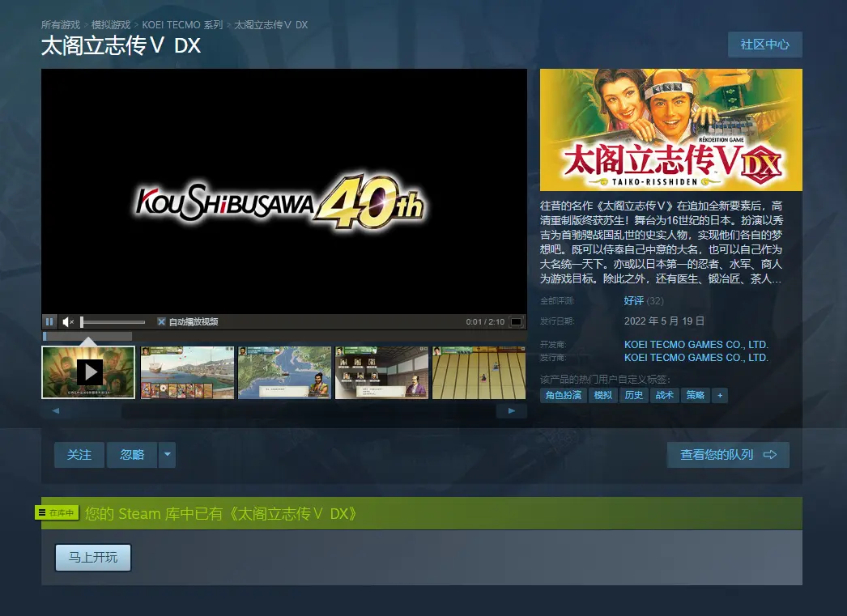The image size is (847, 616).
Task: Open KOEI TECMO 系列 breadcrumb link
Action: tap(182, 25)
